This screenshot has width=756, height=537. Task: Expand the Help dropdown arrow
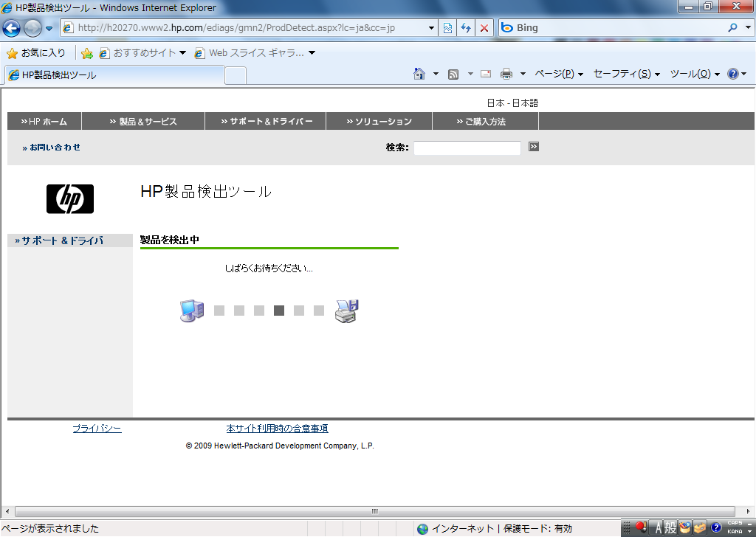744,74
